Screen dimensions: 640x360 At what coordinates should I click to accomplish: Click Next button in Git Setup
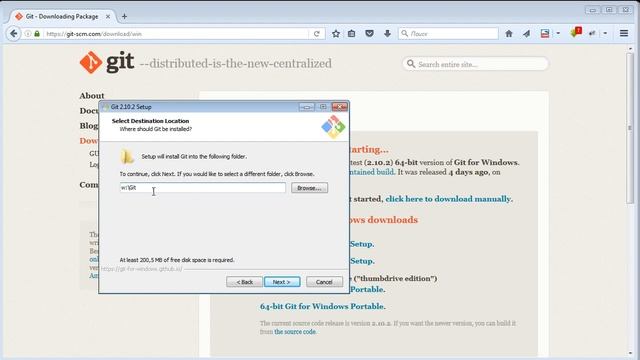282,282
